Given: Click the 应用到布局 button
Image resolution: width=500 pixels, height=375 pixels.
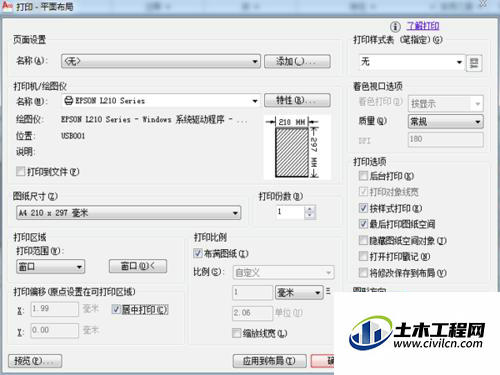Looking at the screenshot, I should (x=269, y=361).
